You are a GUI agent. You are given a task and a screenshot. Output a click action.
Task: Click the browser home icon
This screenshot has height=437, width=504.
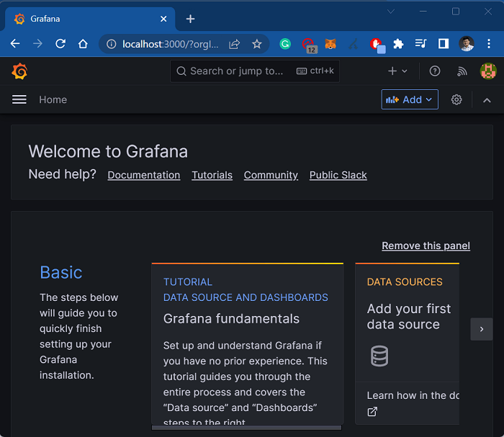pyautogui.click(x=83, y=44)
